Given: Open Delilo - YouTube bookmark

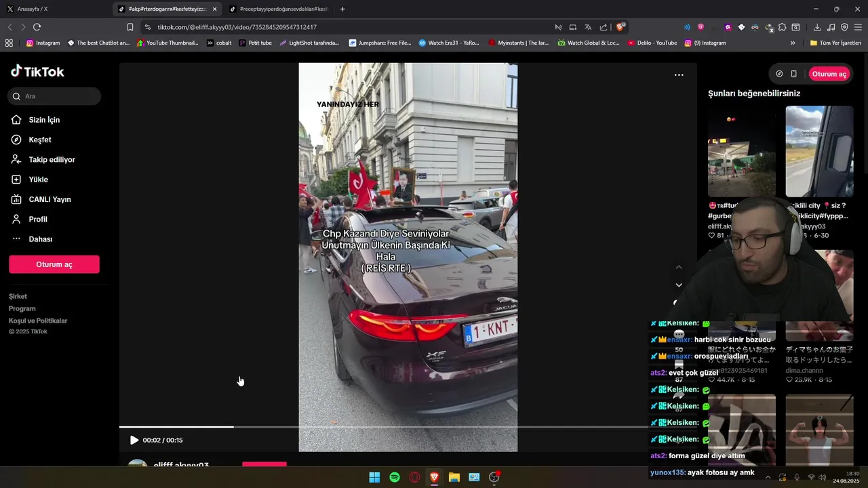Looking at the screenshot, I should point(652,43).
